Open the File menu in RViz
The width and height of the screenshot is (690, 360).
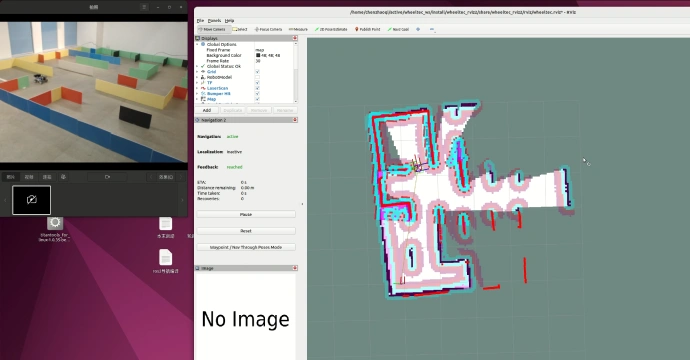[x=200, y=21]
